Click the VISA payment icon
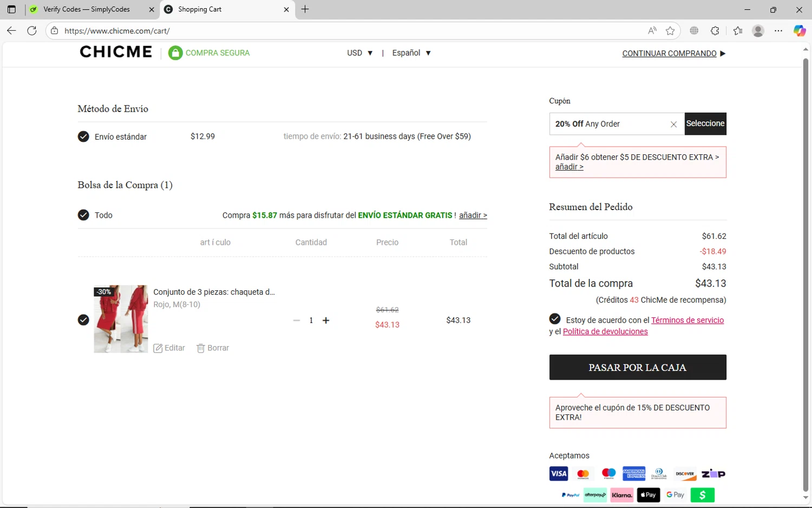This screenshot has width=812, height=508. point(559,474)
